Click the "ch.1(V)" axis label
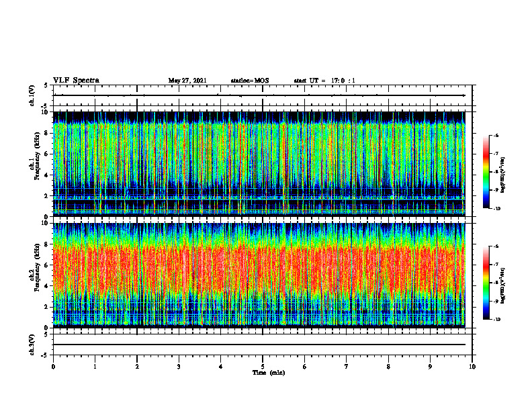 click(x=32, y=95)
